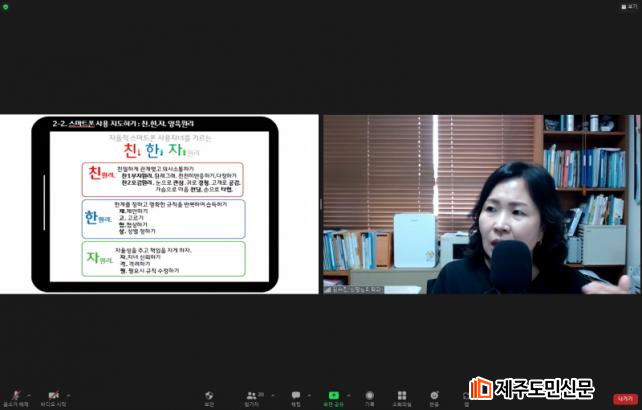Open the Security (보안) shield icon
The width and height of the screenshot is (642, 410).
(209, 395)
